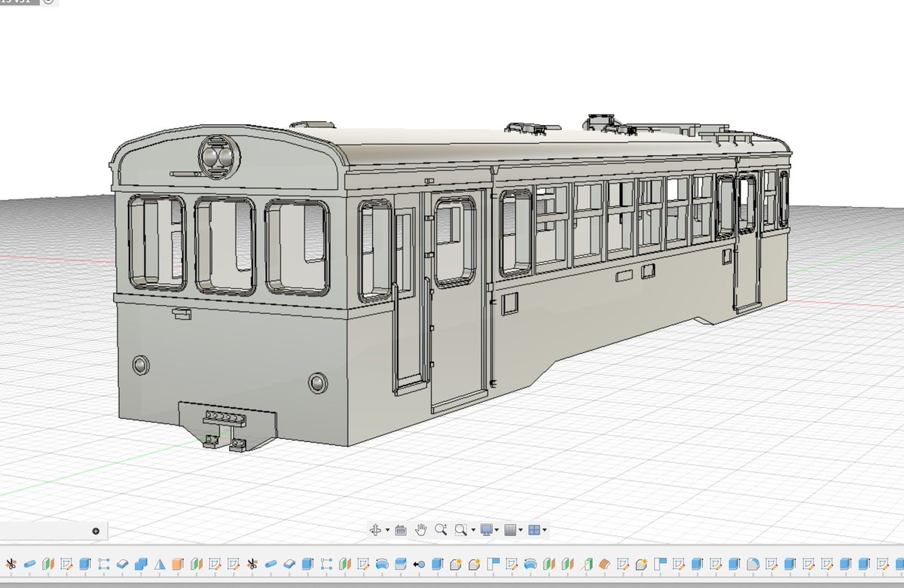Open the Grid and Snaps icon

[510, 530]
